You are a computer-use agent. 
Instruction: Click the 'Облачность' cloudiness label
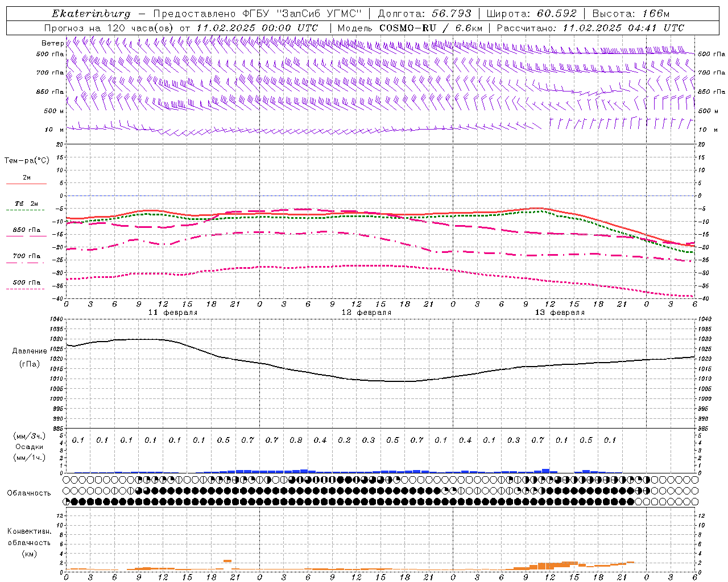[x=29, y=493]
